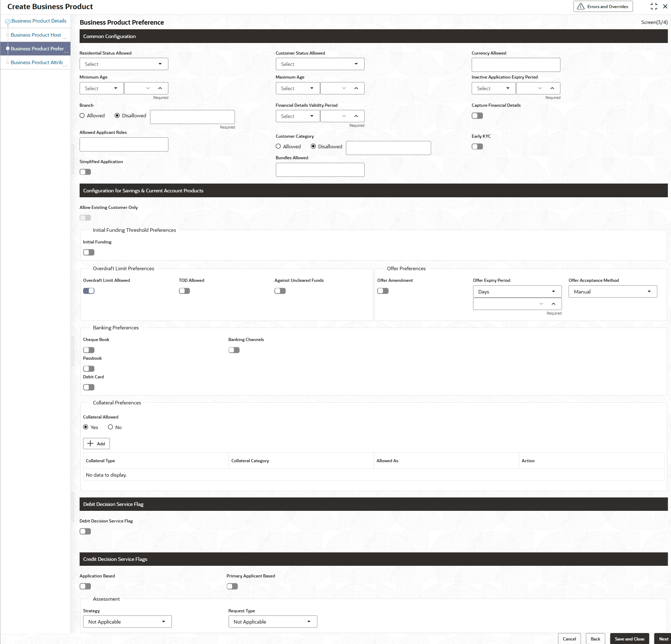Go to Business Product Host step
The image size is (671, 644).
tap(36, 35)
